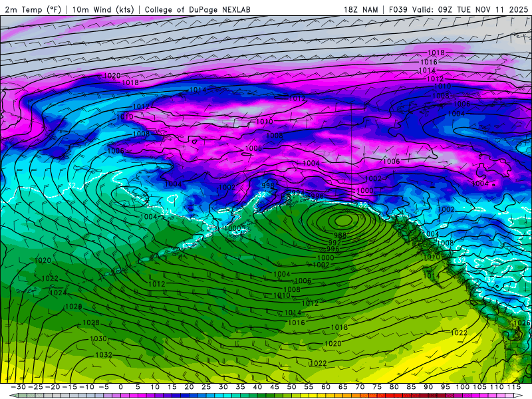532x399 pixels.
Task: Click the 40 value on the temperature scale
Action: point(257,387)
